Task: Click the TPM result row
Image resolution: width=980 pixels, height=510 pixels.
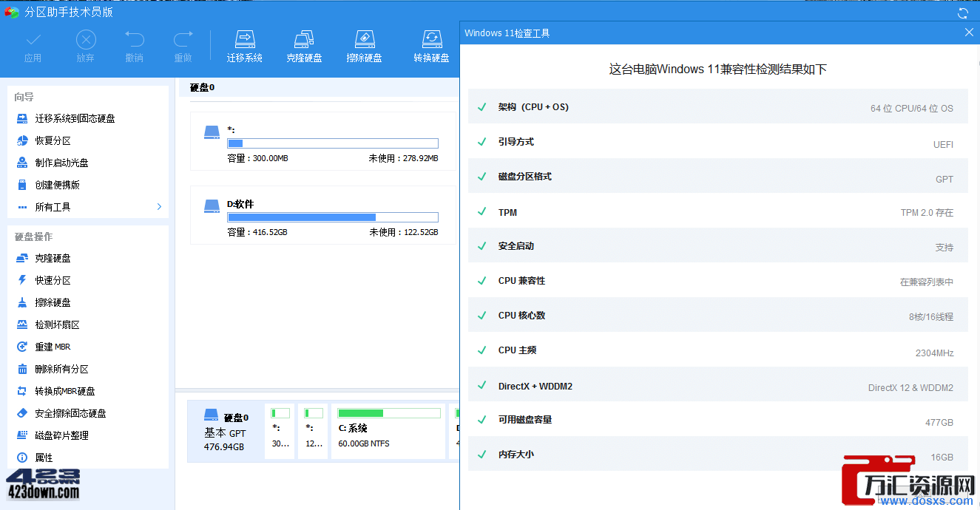Action: tap(718, 212)
